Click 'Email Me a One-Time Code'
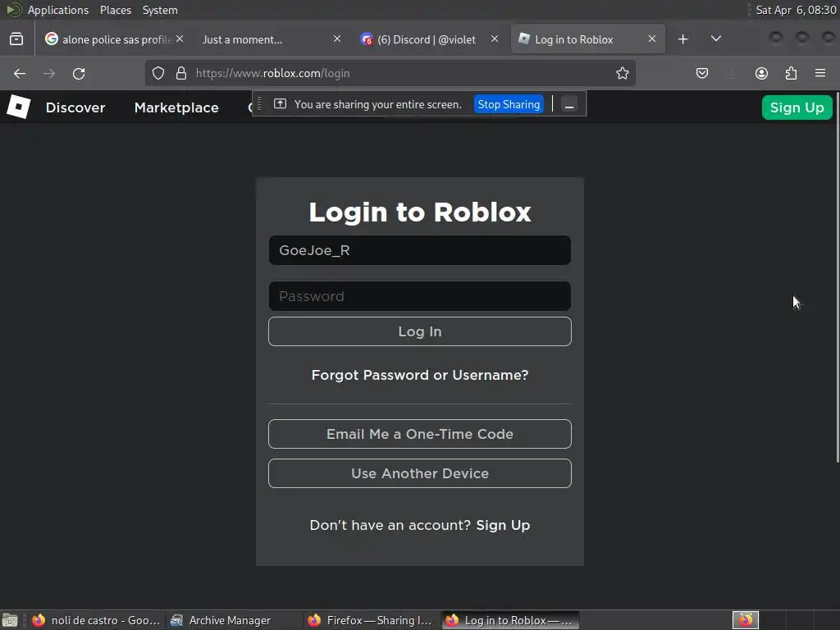This screenshot has height=630, width=840. tap(419, 434)
